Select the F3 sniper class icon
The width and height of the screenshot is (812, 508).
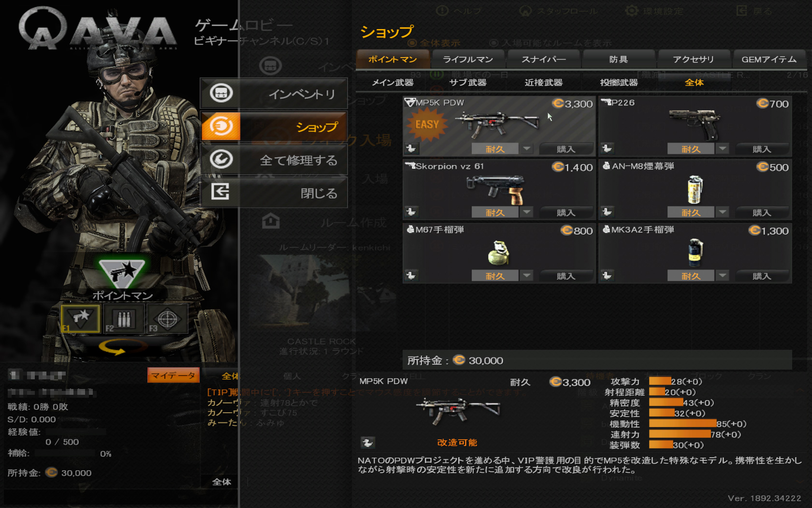(x=167, y=319)
